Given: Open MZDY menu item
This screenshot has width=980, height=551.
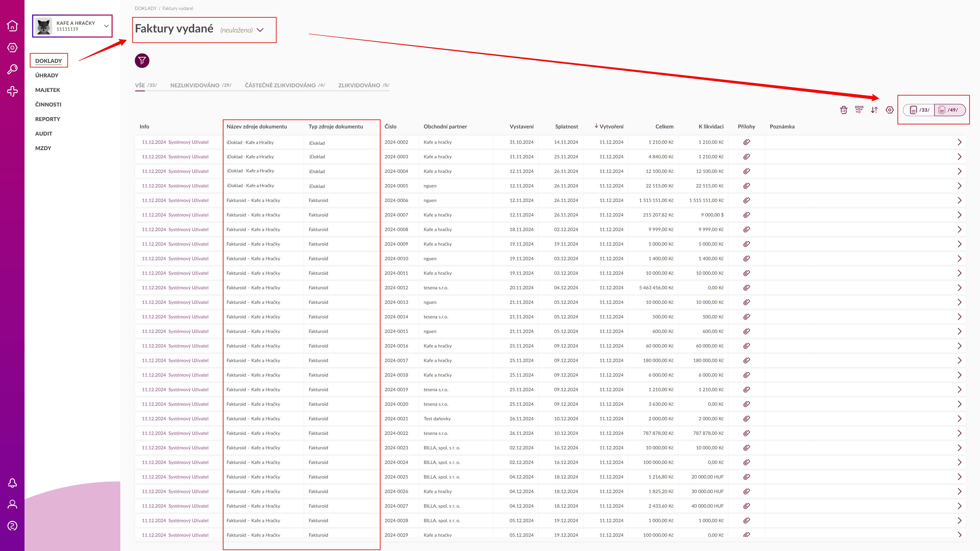Looking at the screenshot, I should point(43,148).
